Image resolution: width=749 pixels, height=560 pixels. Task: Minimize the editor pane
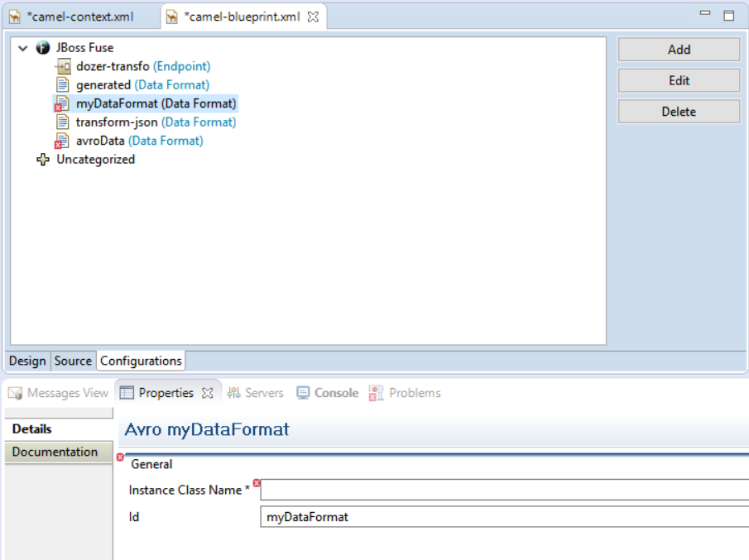[705, 14]
